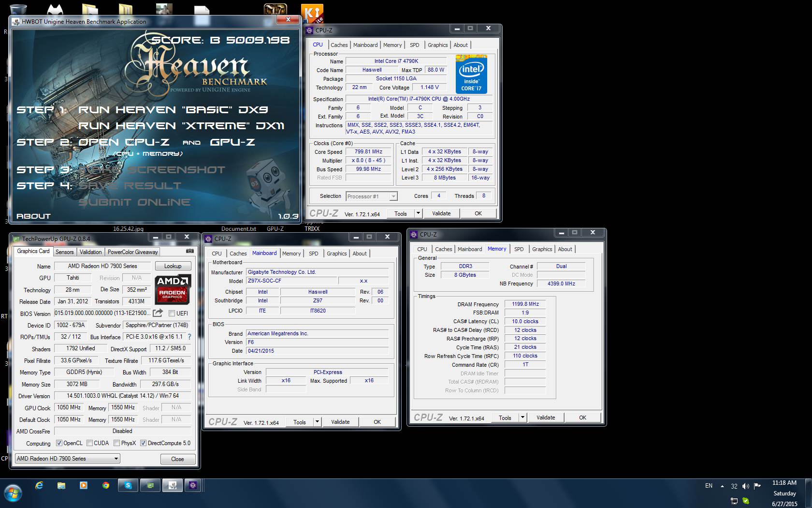Open Graphics tab in CPU-Z Mainboard window
Viewport: 812px width, 508px height.
[336, 254]
